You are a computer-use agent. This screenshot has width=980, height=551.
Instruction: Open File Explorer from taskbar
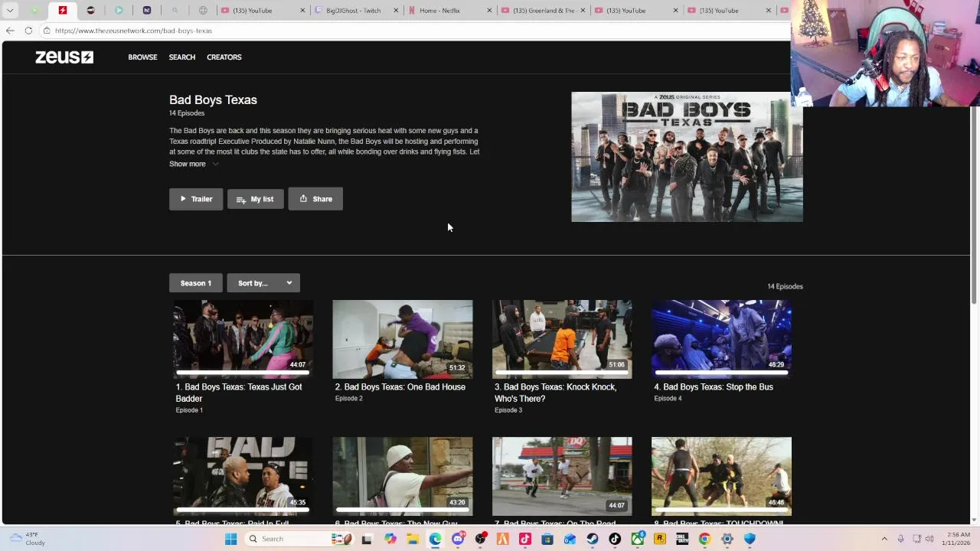click(x=413, y=539)
